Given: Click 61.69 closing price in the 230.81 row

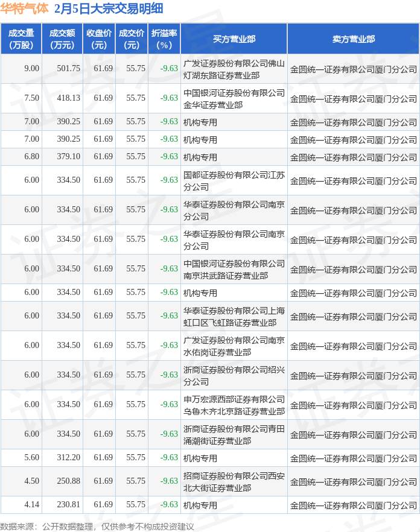Looking at the screenshot, I should [103, 504].
